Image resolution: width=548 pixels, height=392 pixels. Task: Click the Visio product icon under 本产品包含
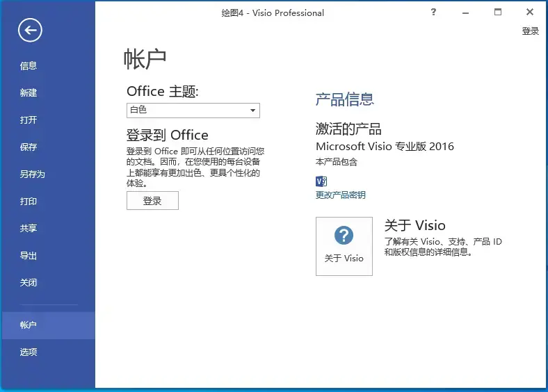point(321,181)
